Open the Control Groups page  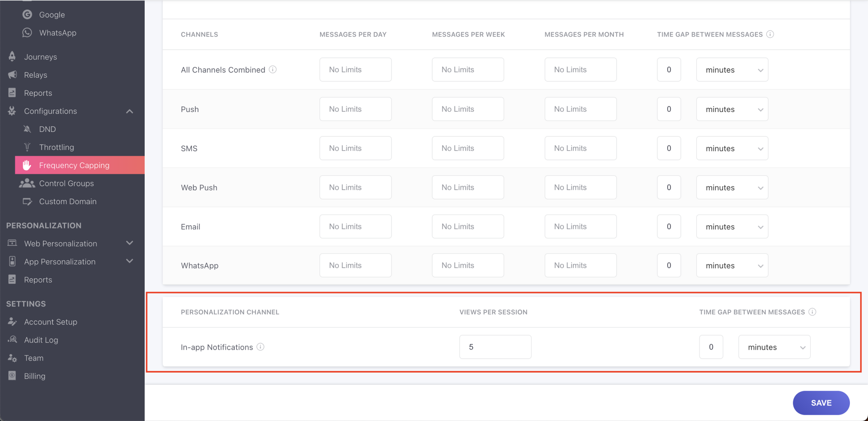coord(66,183)
